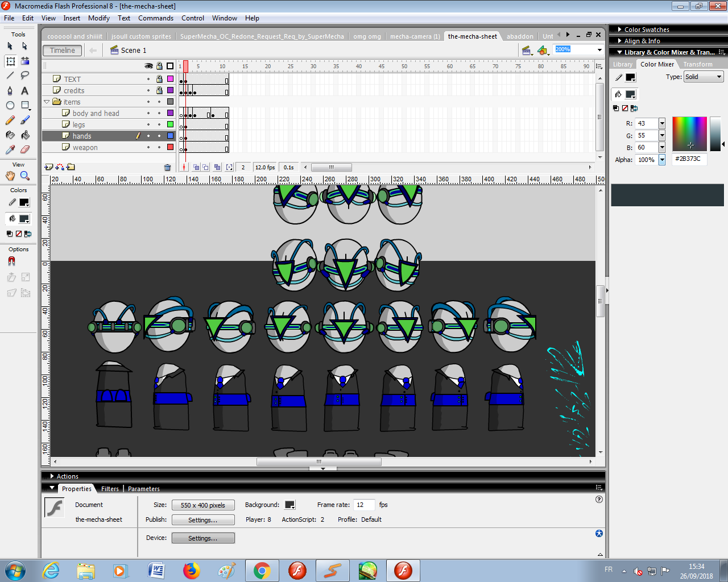Image resolution: width=728 pixels, height=582 pixels.
Task: Select the Gradient Transform tool
Action: coord(25,61)
